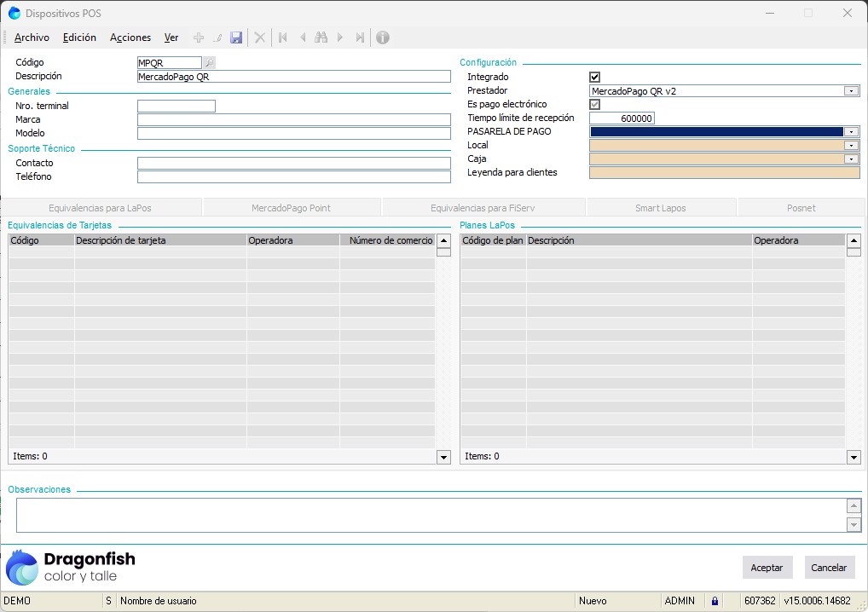Open the PASARELA DE PAGO dropdown
The height and width of the screenshot is (612, 868).
(851, 132)
